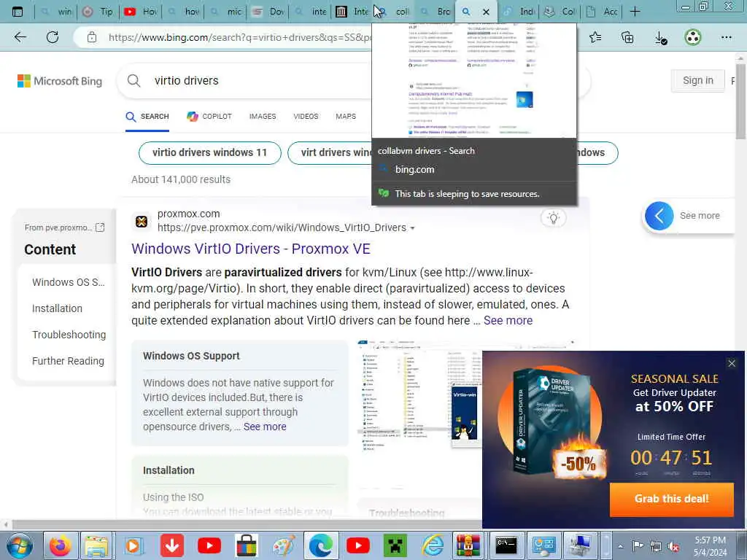The height and width of the screenshot is (560, 747).
Task: Click the soccer ball extension icon
Action: coord(693,37)
